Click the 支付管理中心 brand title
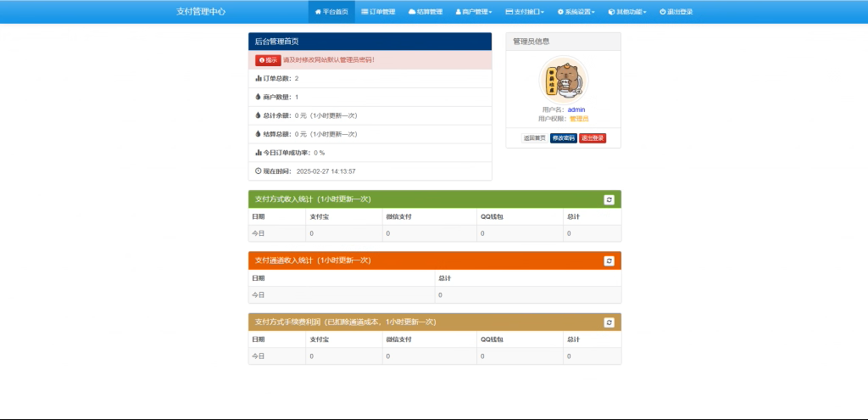 (201, 12)
